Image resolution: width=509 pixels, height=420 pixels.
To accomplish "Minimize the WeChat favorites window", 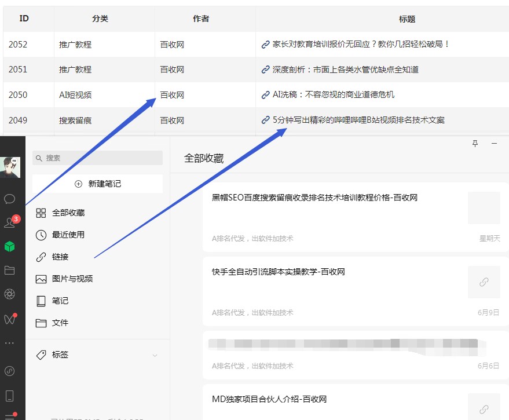I will tap(494, 144).
